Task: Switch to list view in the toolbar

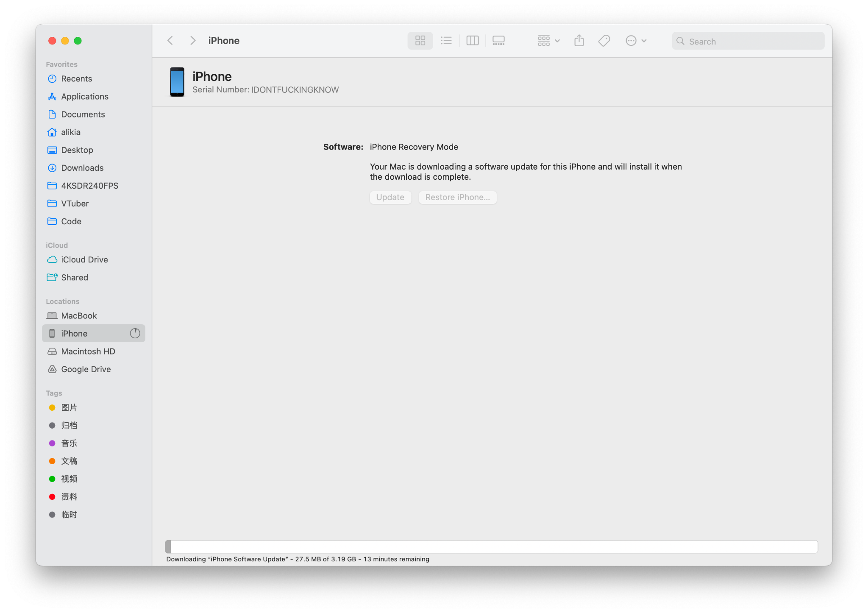Action: (446, 40)
